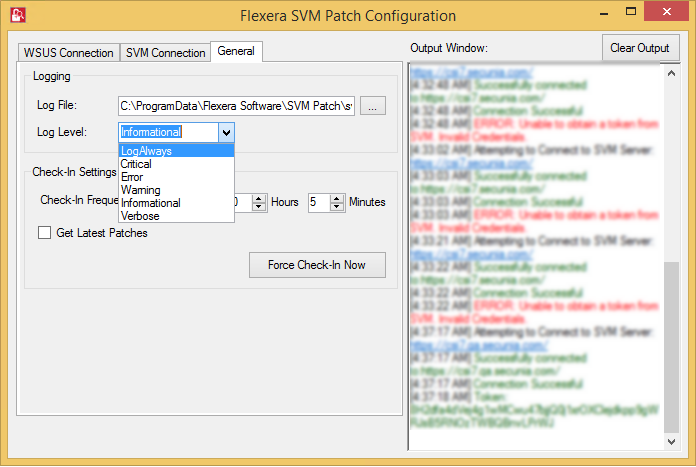
Task: Enable the Get Latest Patches checkbox
Action: pyautogui.click(x=44, y=233)
